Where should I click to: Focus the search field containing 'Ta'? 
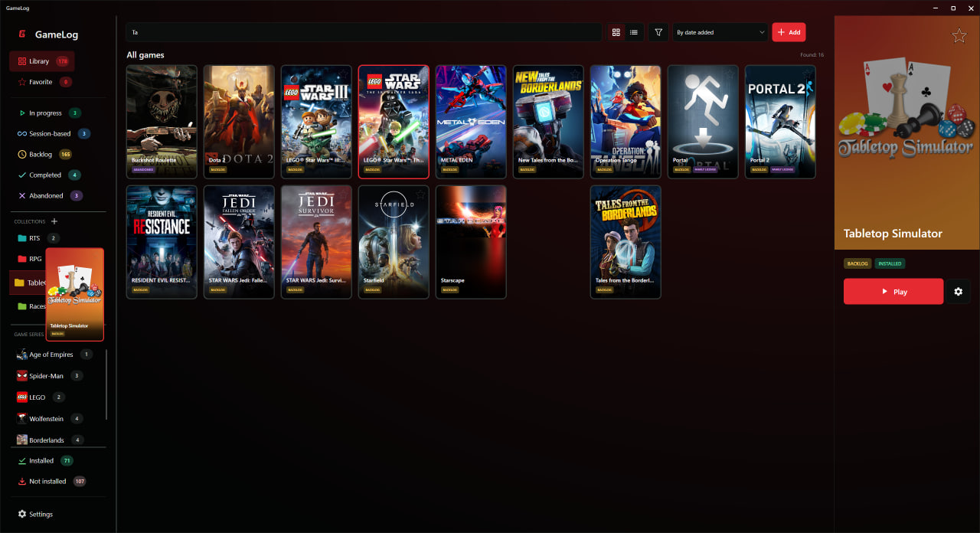pyautogui.click(x=364, y=32)
